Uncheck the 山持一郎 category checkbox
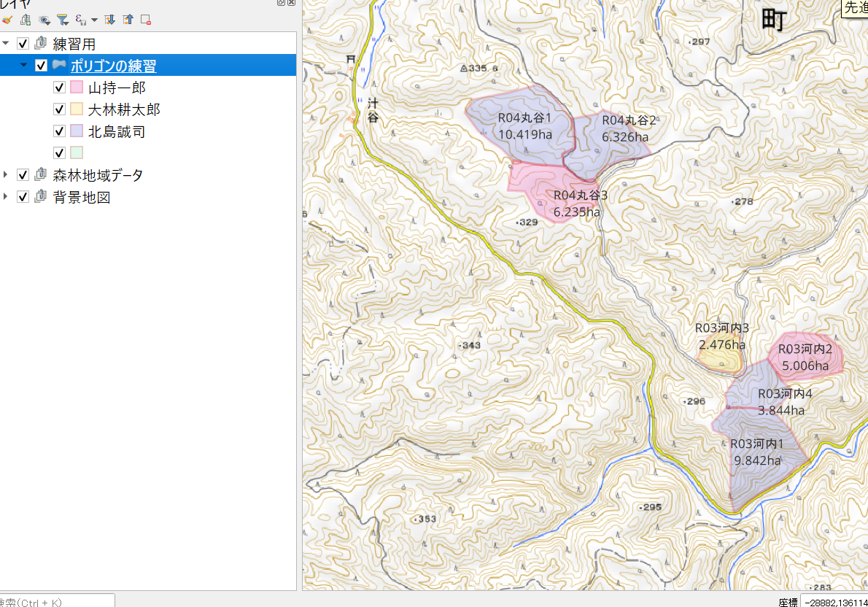This screenshot has width=868, height=607. pyautogui.click(x=59, y=87)
